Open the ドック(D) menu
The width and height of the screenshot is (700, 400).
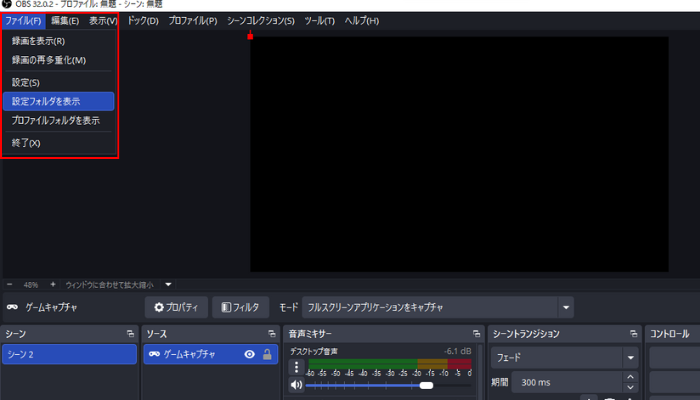point(143,21)
